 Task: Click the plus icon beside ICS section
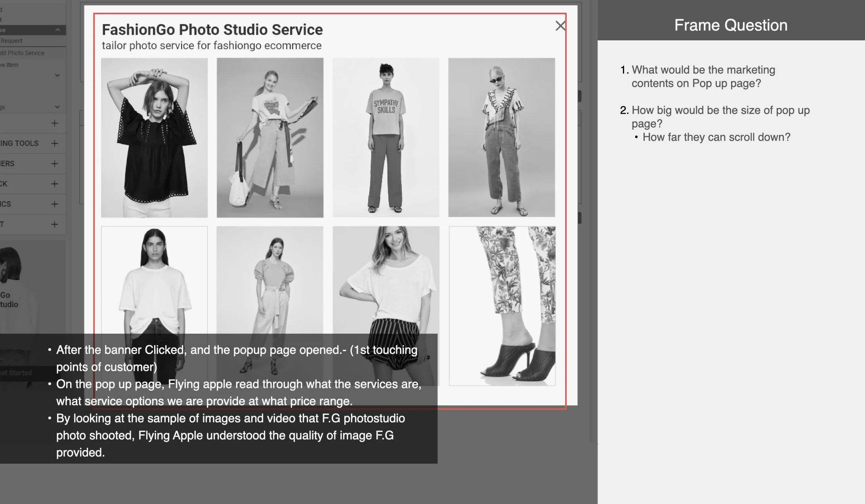55,204
